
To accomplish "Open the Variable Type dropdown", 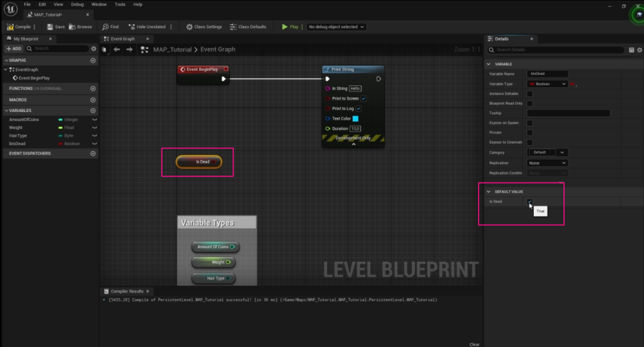I will (547, 84).
